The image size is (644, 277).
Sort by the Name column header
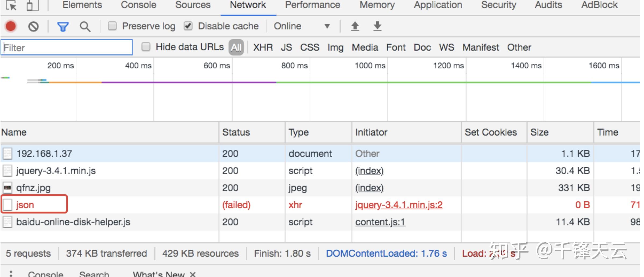coord(110,132)
